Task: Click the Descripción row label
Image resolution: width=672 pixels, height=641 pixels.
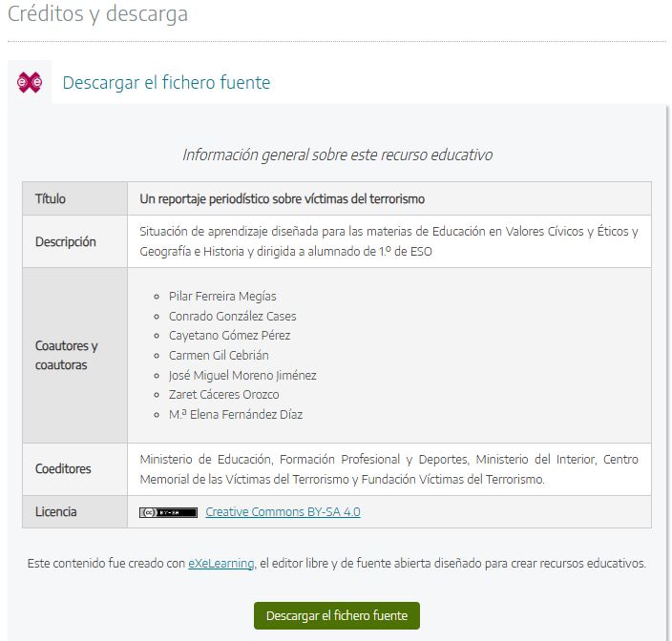Action: click(66, 241)
